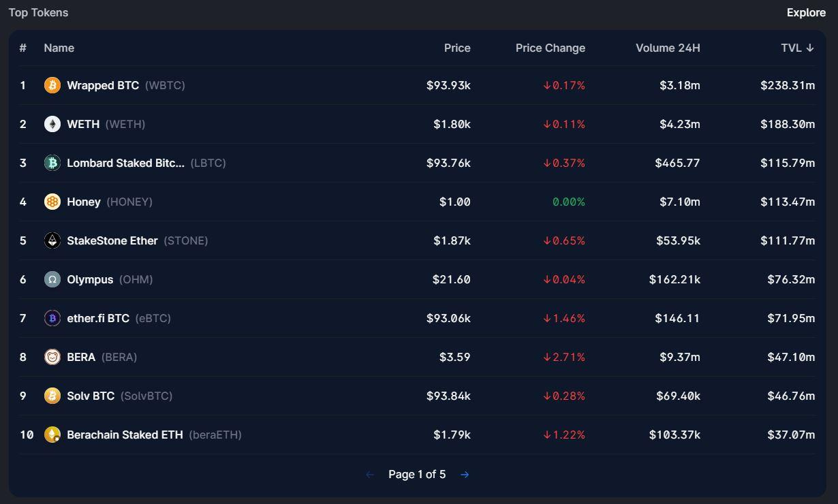This screenshot has height=504, width=838.
Task: Open the Wrapped BTC token name
Action: [103, 85]
